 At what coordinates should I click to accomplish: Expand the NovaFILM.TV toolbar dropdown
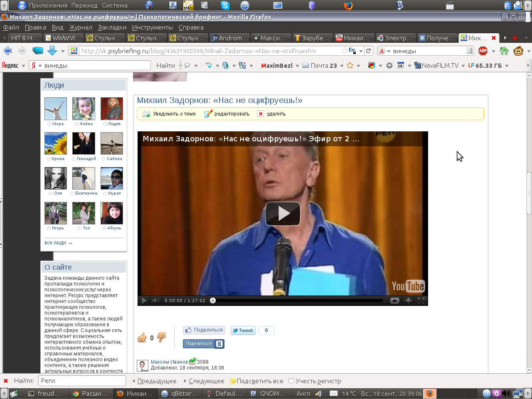pyautogui.click(x=463, y=66)
